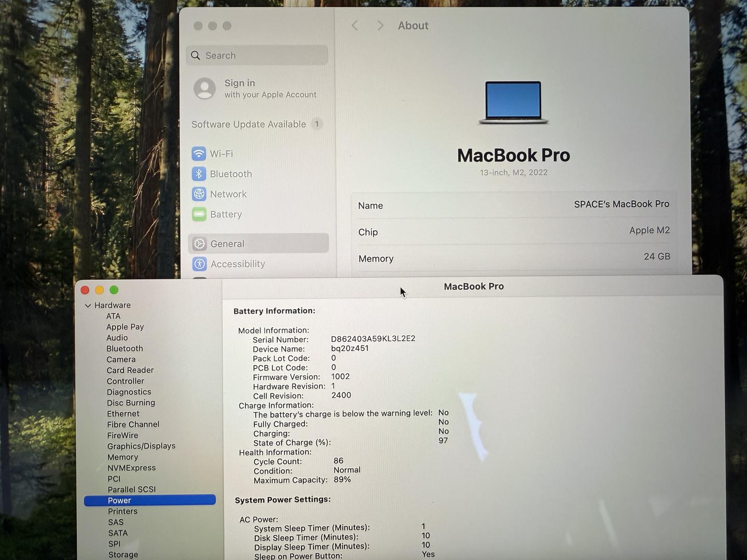
Task: Click the Network globe icon
Action: 199,194
